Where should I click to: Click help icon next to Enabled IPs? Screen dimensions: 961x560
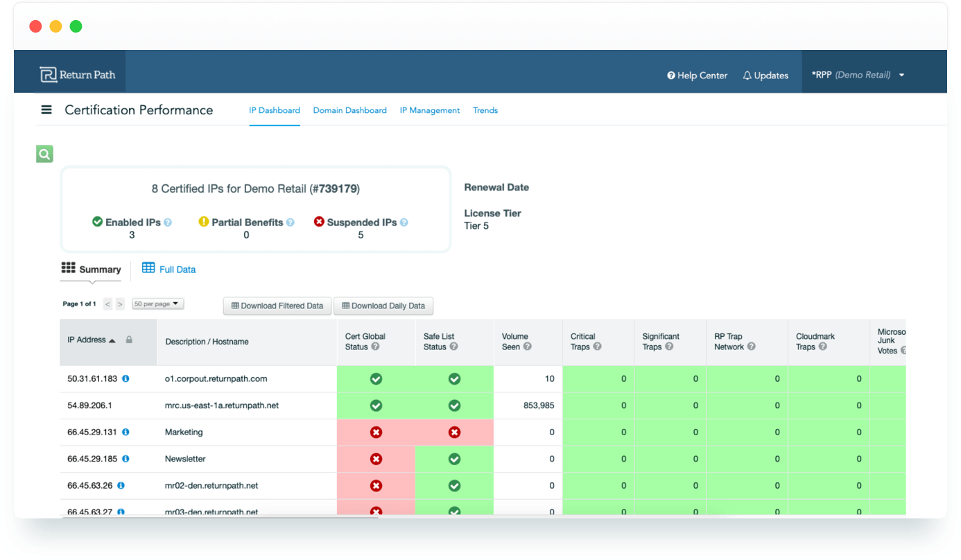coord(168,222)
